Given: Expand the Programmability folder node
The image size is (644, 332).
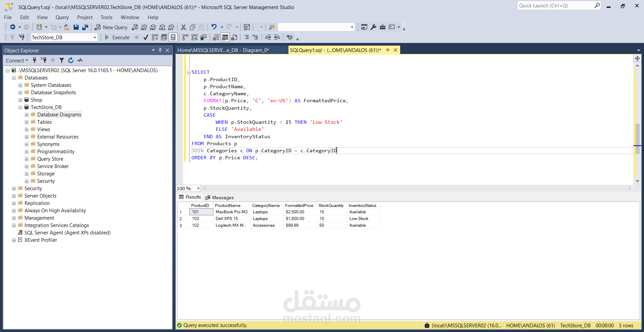Looking at the screenshot, I should 26,152.
